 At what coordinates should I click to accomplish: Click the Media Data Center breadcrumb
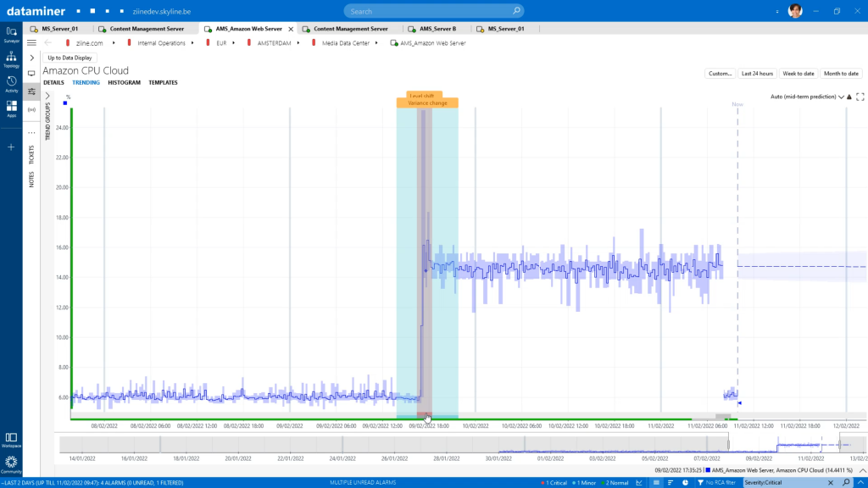[x=346, y=42]
